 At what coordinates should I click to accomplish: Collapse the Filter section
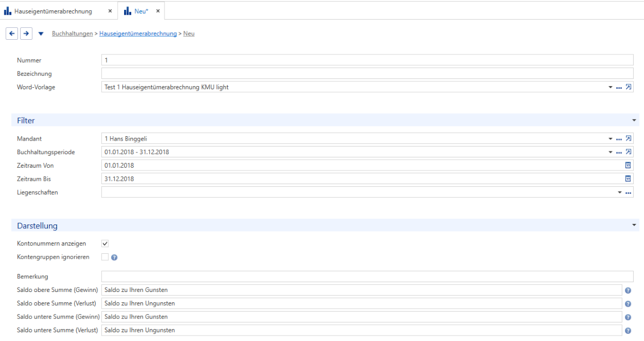pyautogui.click(x=634, y=120)
